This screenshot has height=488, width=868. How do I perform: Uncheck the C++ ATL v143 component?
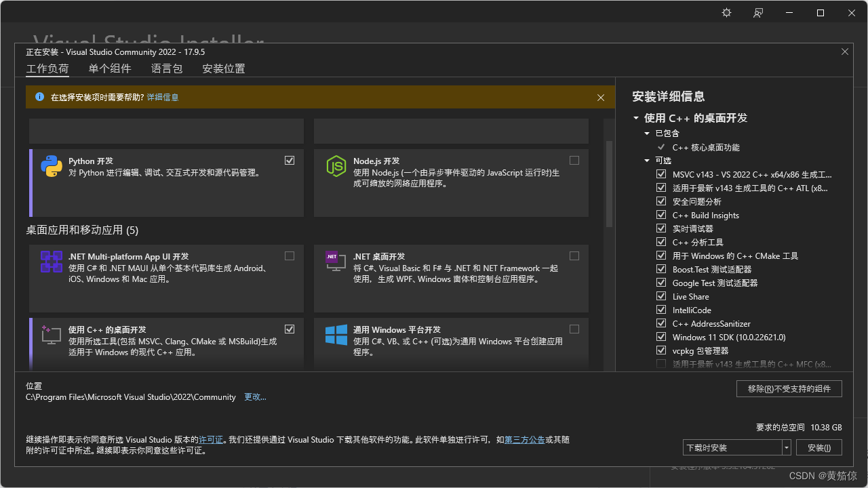[661, 188]
